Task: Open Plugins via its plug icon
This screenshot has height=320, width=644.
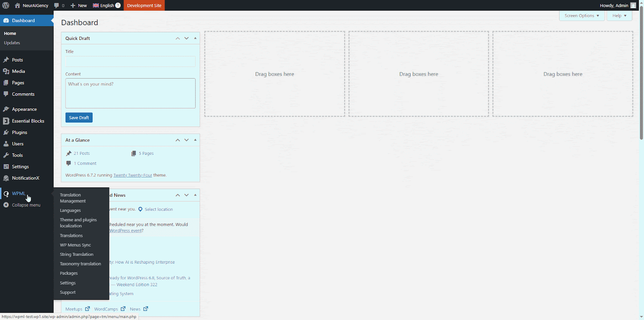Action: 6,133
